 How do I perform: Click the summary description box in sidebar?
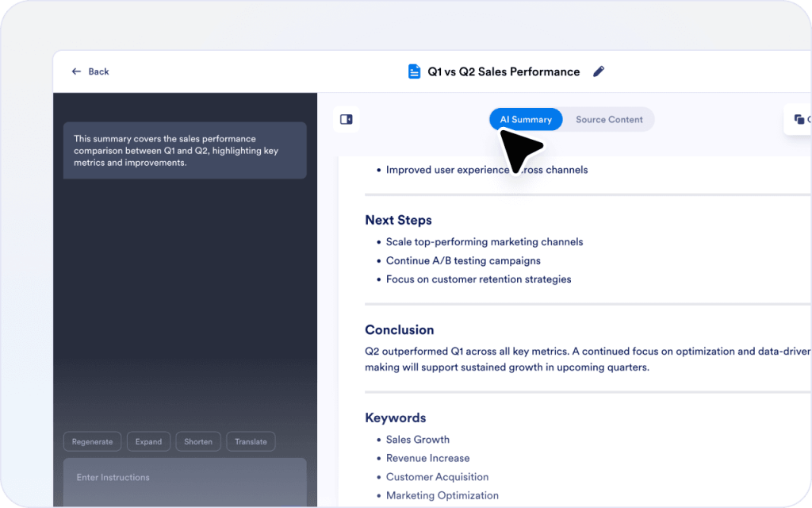click(185, 152)
